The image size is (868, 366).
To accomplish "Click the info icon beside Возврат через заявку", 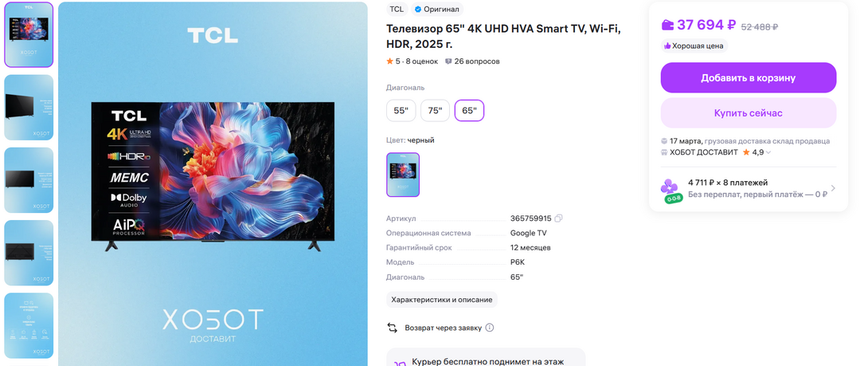I will click(490, 328).
